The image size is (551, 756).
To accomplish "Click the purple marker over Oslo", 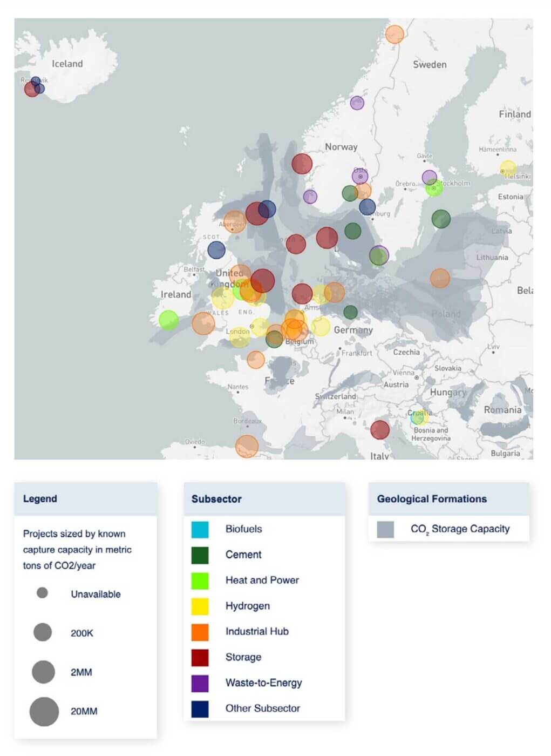I will point(360,176).
